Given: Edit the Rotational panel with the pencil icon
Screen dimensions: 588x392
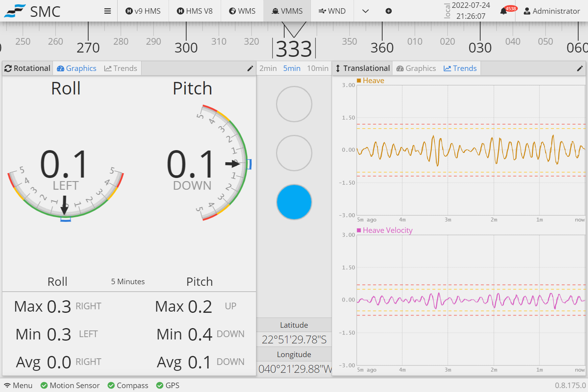Looking at the screenshot, I should point(250,69).
